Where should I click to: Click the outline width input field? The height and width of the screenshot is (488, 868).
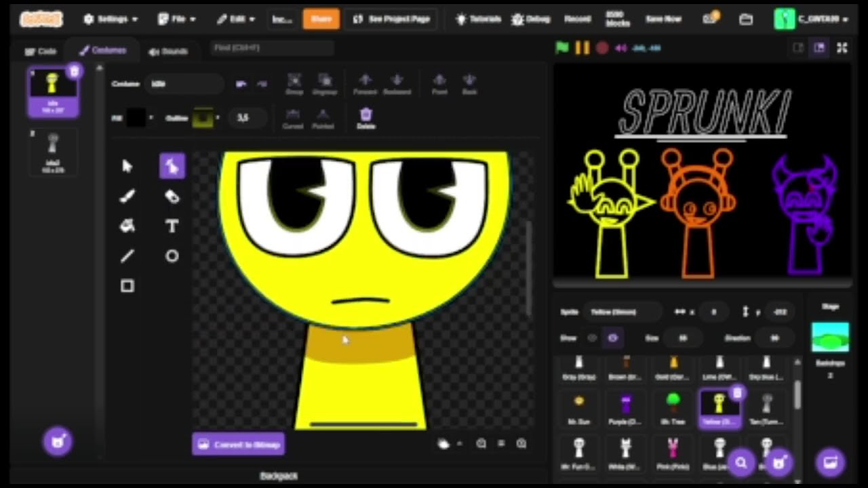[246, 118]
